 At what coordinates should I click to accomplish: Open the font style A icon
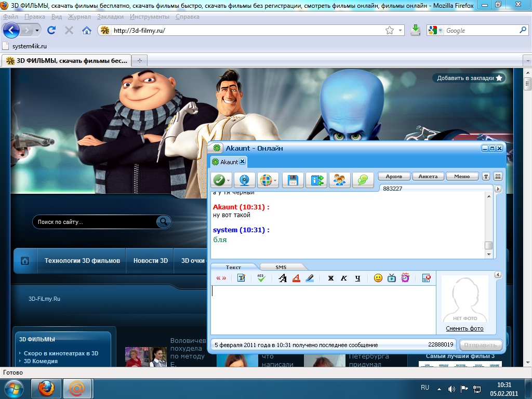282,278
